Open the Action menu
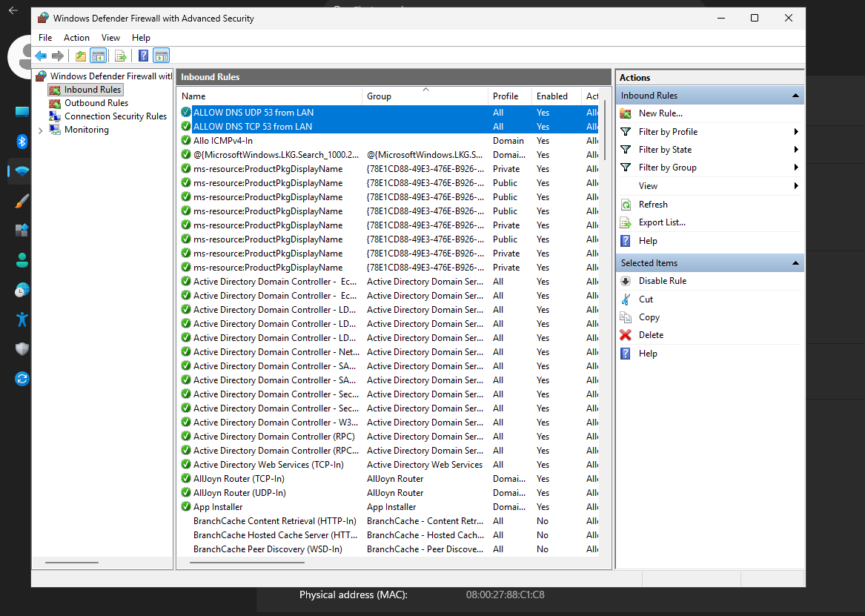Viewport: 865px width, 616px height. coord(76,38)
